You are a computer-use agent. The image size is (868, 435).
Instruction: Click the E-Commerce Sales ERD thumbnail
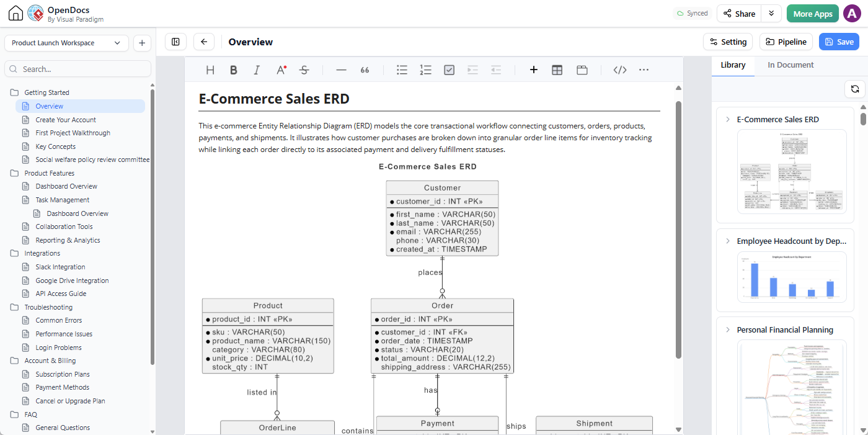click(792, 171)
